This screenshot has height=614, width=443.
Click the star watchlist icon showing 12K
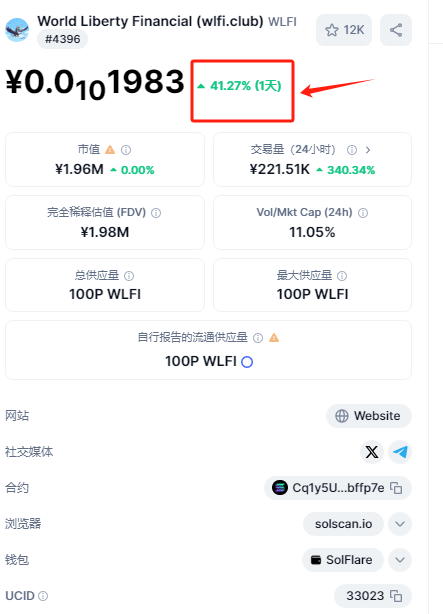[x=344, y=30]
